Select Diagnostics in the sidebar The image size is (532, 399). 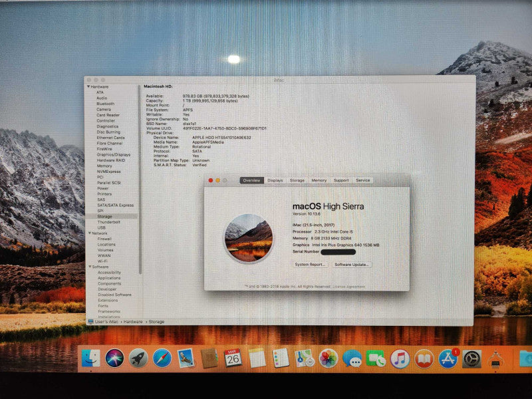click(108, 126)
